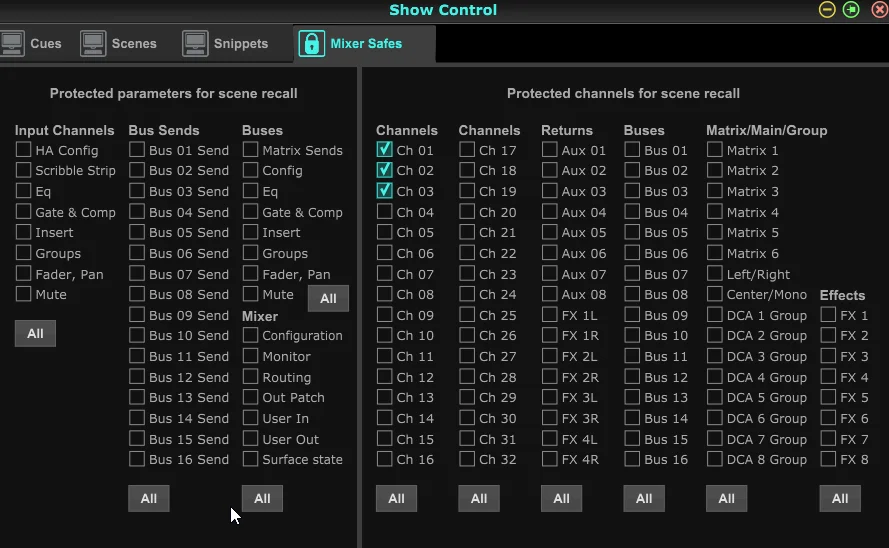The width and height of the screenshot is (889, 548).
Task: Click All under Matrix/Main/Group
Action: coord(726,498)
